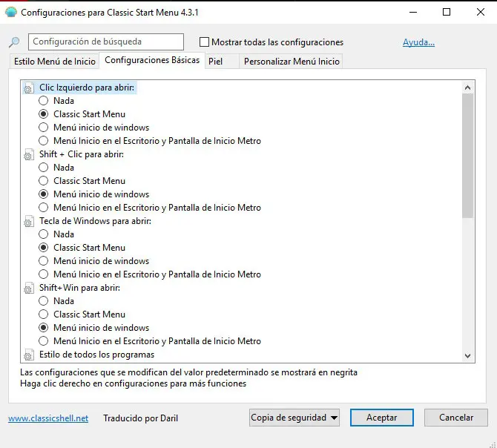The image size is (497, 448).
Task: Click settings icon beside Clic Izquierdo para abrir
Action: 28,88
